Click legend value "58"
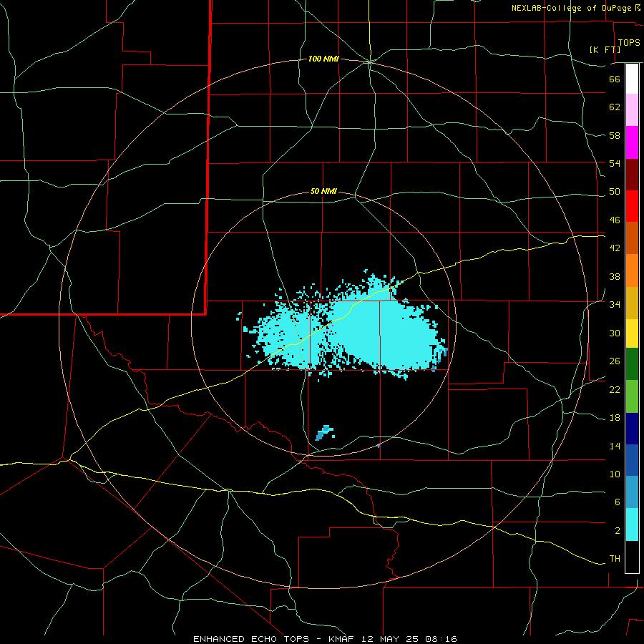 pyautogui.click(x=615, y=135)
